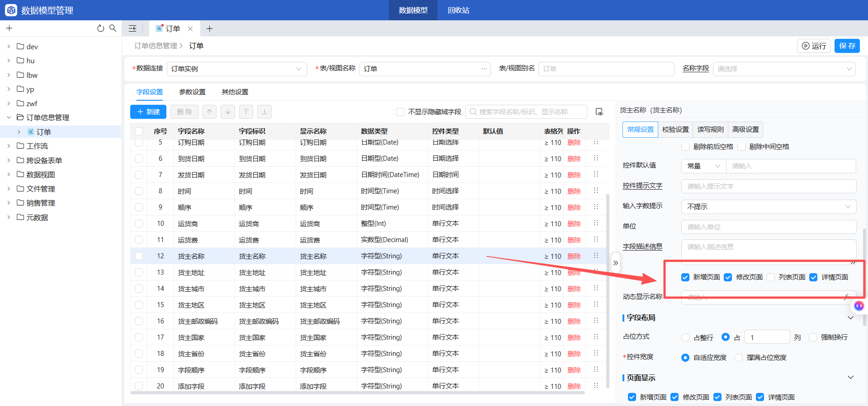Switch to the 回收站 top tab
Screen dimensions: 868x406
click(x=458, y=10)
